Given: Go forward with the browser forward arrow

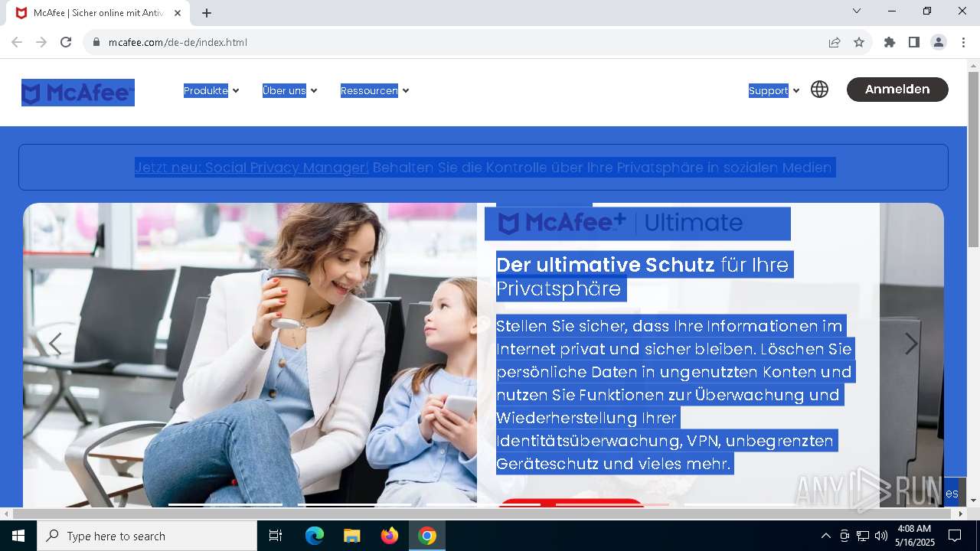Looking at the screenshot, I should (x=41, y=42).
